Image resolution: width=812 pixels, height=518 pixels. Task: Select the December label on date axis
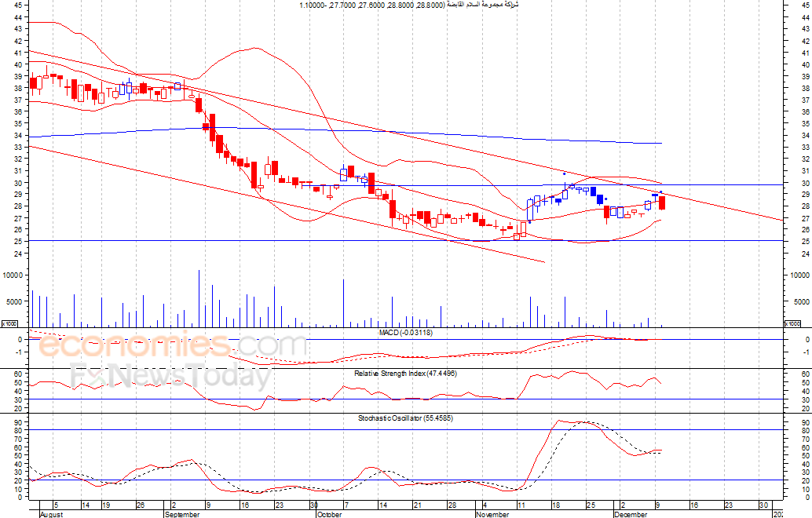coord(631,514)
